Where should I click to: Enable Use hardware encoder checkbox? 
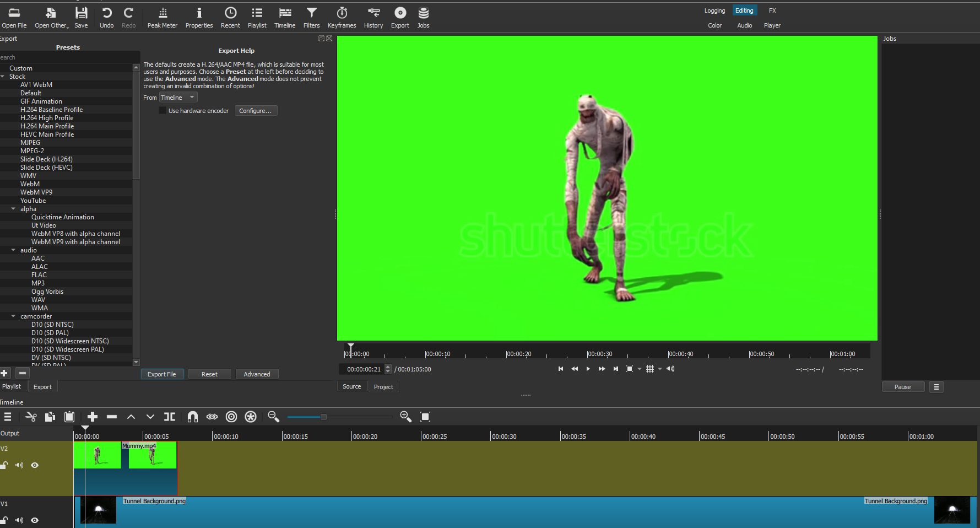[x=162, y=110]
